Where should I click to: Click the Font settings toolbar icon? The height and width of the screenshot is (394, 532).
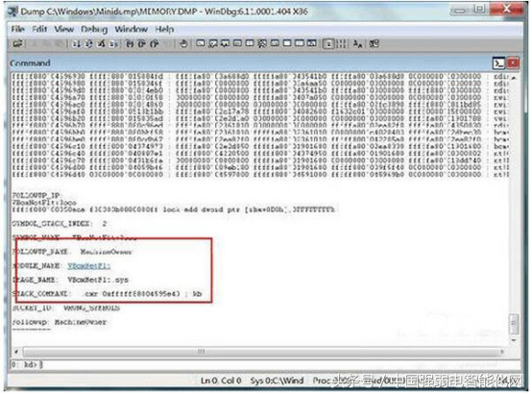coord(357,43)
